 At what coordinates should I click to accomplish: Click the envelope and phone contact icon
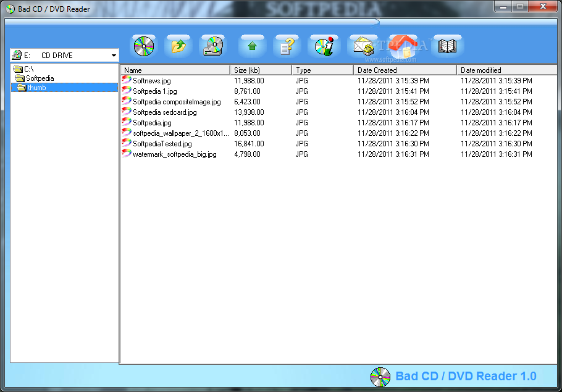click(x=363, y=46)
